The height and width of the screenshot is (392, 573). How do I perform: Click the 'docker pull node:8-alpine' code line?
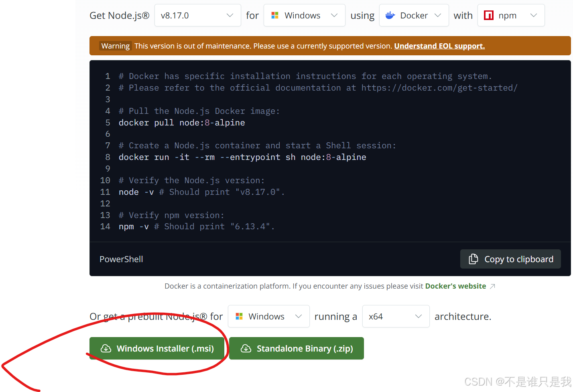pos(182,123)
